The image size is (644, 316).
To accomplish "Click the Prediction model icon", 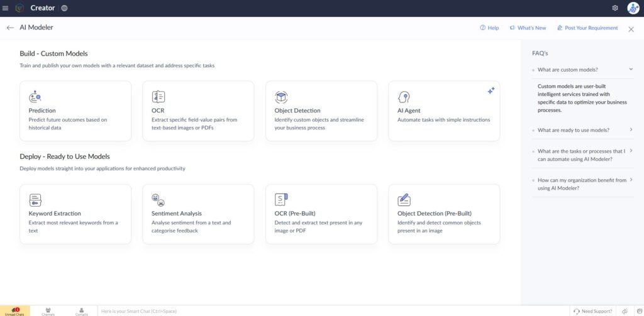I will (x=35, y=97).
